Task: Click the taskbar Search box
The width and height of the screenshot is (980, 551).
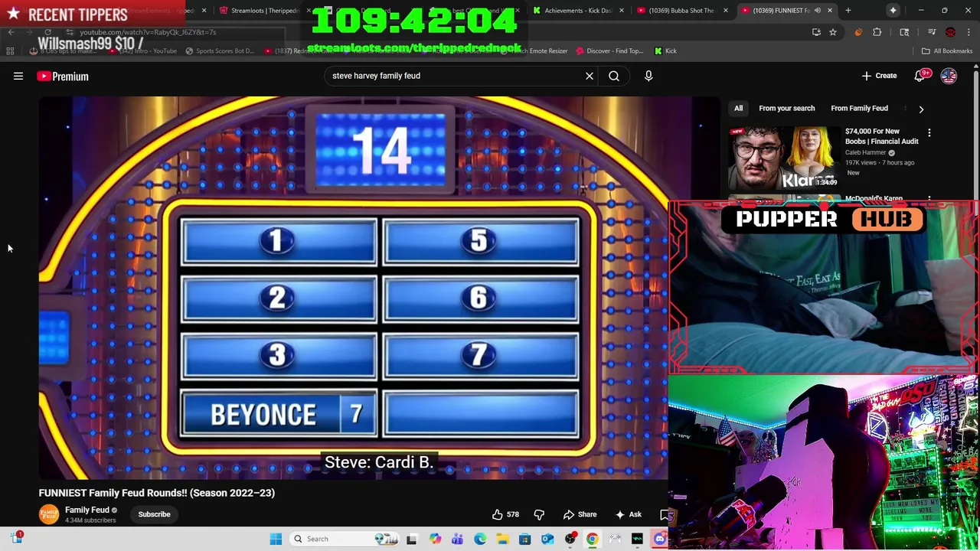Action: (x=345, y=539)
